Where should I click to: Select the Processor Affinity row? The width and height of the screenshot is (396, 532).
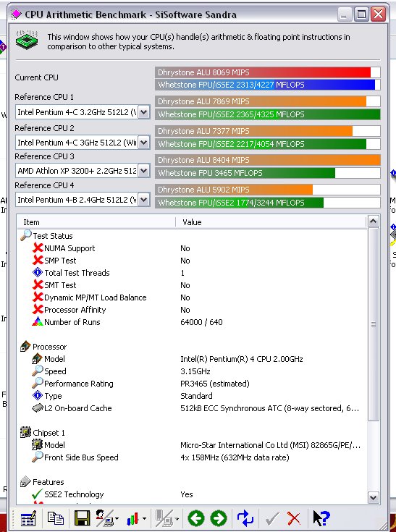pyautogui.click(x=193, y=310)
